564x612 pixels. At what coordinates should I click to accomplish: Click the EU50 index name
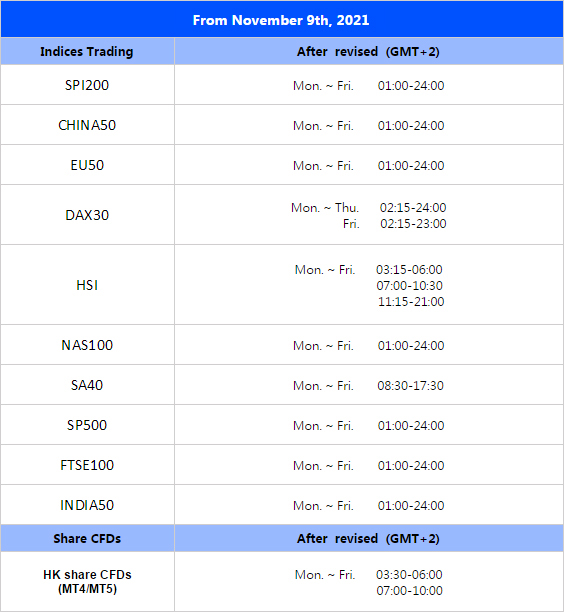(87, 165)
